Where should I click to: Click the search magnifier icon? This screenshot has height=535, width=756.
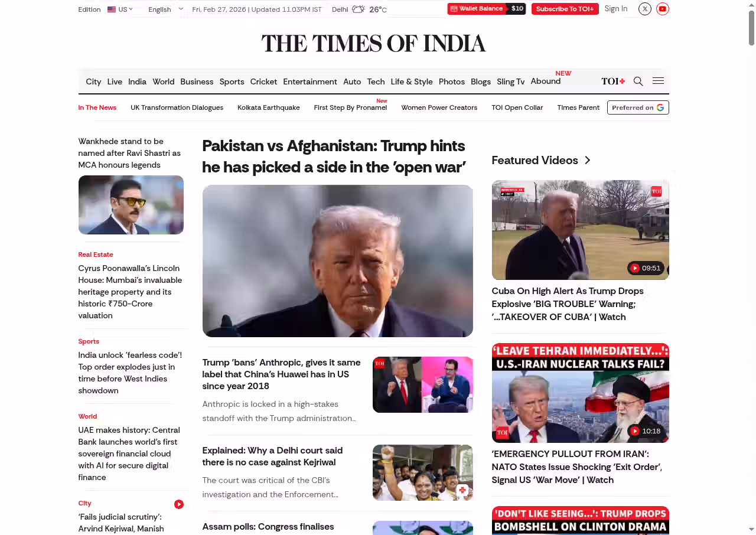coord(638,81)
